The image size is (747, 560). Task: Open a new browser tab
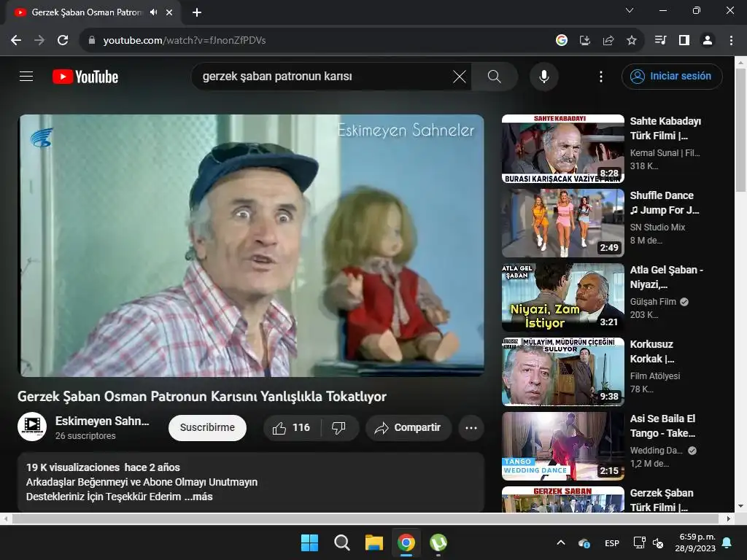pyautogui.click(x=197, y=12)
